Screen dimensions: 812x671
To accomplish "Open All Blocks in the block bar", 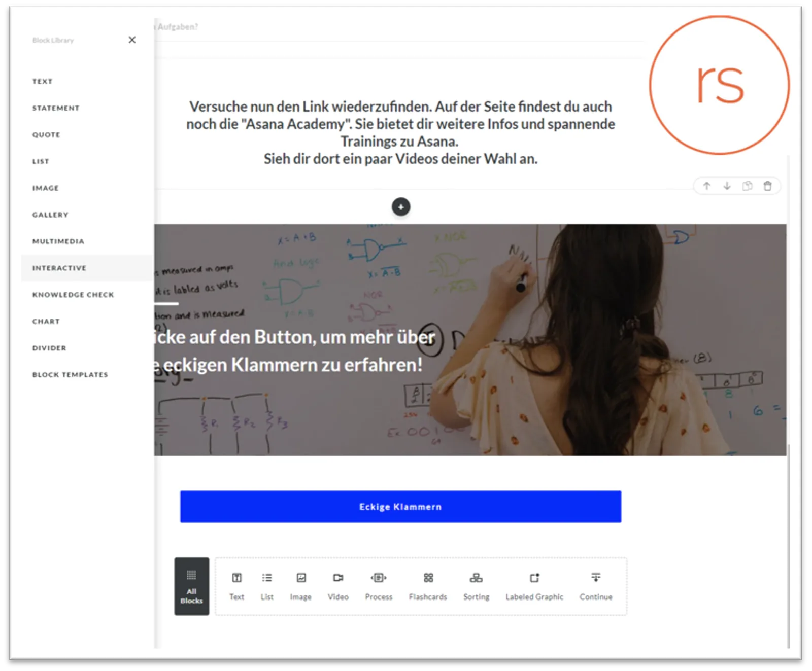I will [191, 586].
